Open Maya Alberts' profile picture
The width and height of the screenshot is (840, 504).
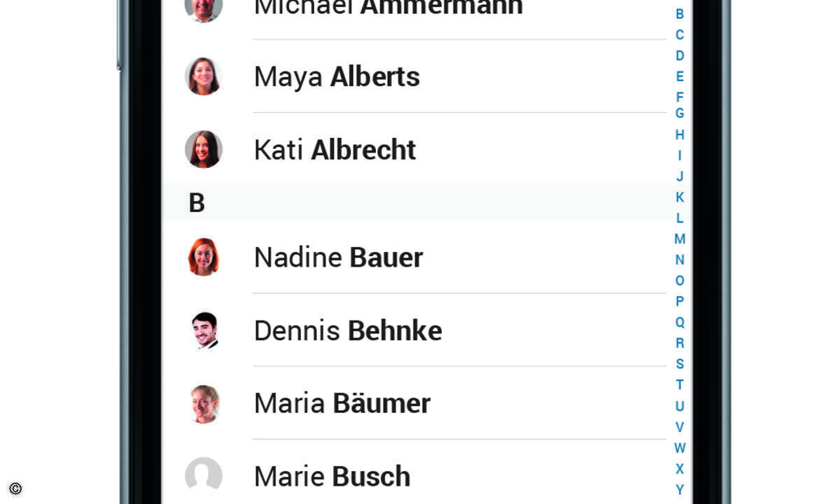(x=204, y=76)
